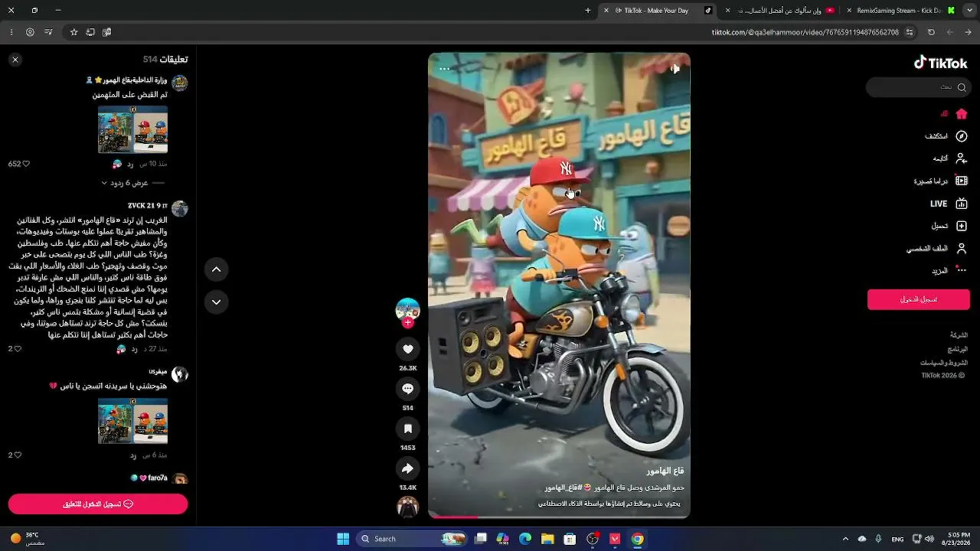Screen dimensions: 980x551
Task: Open the Explore compass icon
Action: tap(962, 136)
